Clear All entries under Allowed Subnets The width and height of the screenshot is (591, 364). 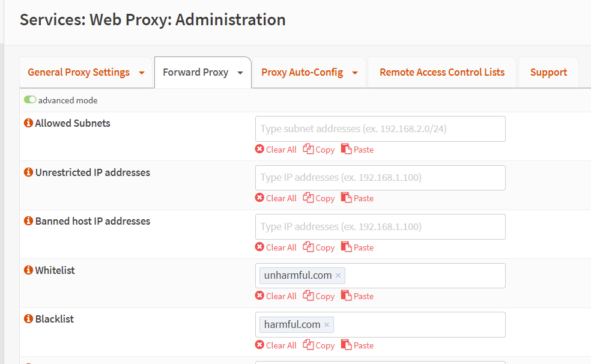276,150
